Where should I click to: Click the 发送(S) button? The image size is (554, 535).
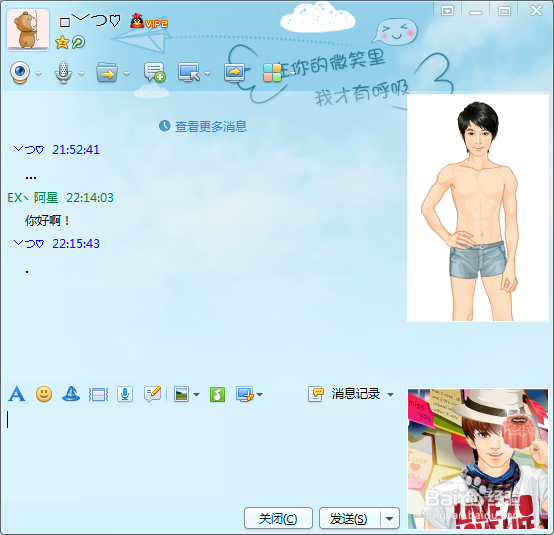pyautogui.click(x=349, y=519)
